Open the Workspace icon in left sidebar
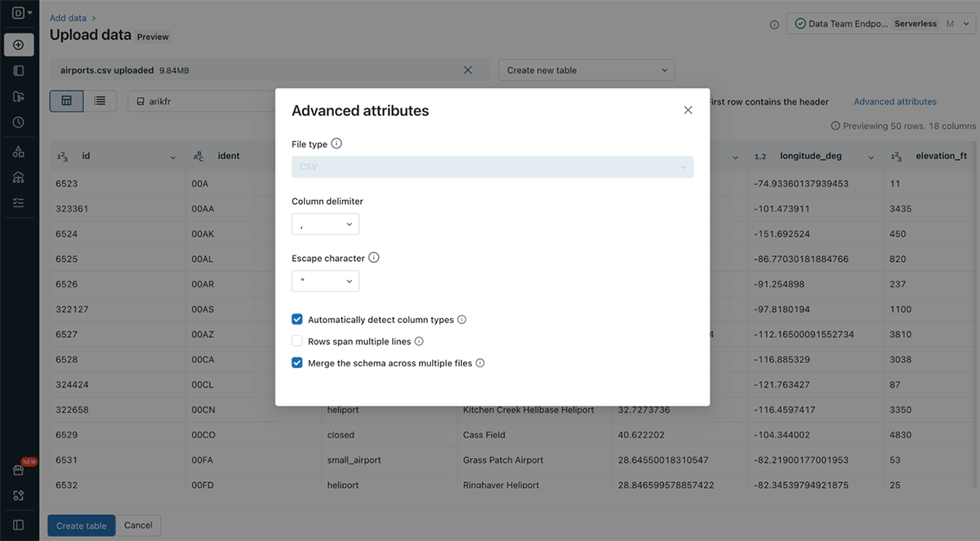The height and width of the screenshot is (541, 980). click(19, 70)
